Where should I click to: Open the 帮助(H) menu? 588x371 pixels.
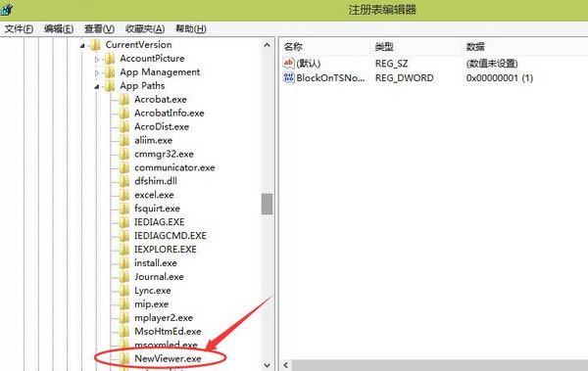191,28
